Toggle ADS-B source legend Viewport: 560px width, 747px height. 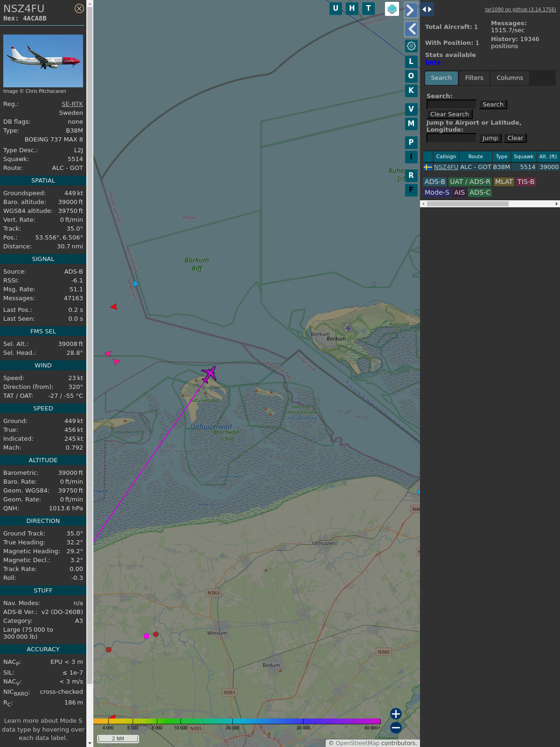[435, 182]
